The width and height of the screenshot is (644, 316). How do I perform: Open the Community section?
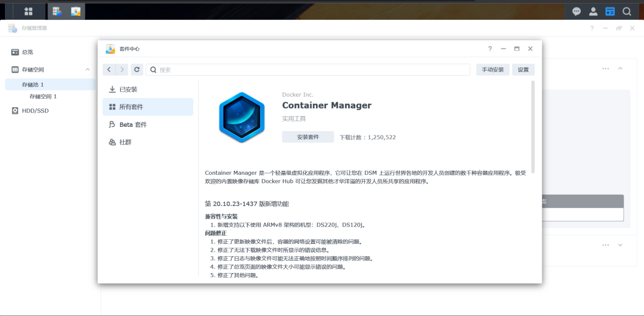tap(148, 142)
